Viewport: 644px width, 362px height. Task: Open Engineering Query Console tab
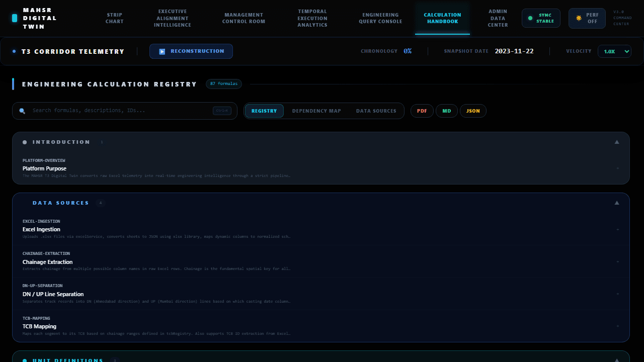coord(380,18)
